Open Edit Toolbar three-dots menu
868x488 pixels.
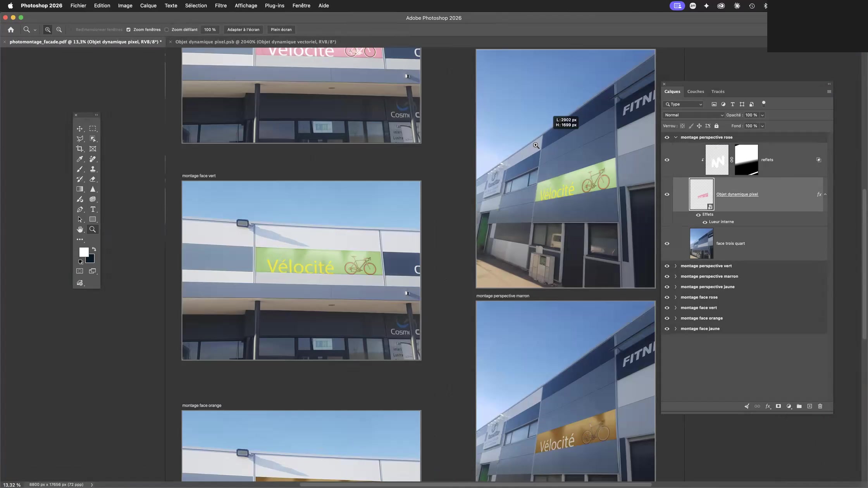tap(79, 239)
